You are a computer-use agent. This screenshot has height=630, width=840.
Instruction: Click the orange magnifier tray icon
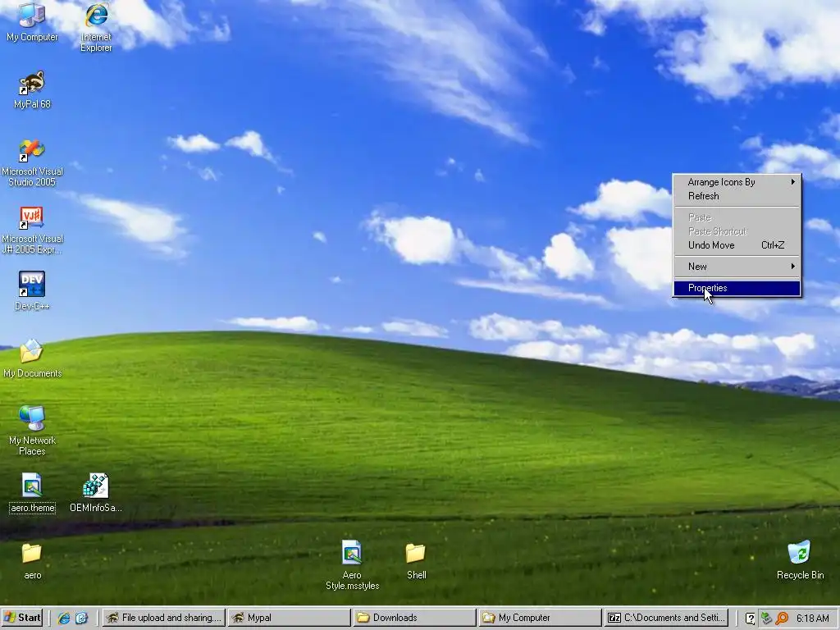point(782,619)
